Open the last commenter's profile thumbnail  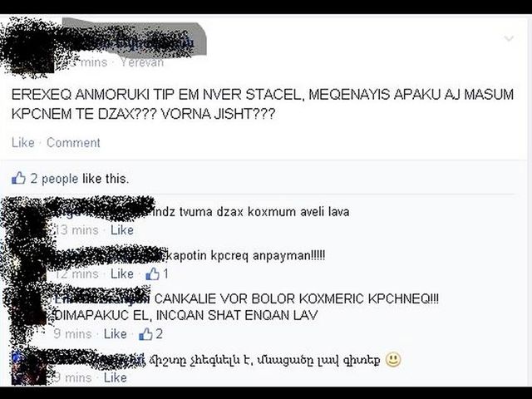click(28, 367)
